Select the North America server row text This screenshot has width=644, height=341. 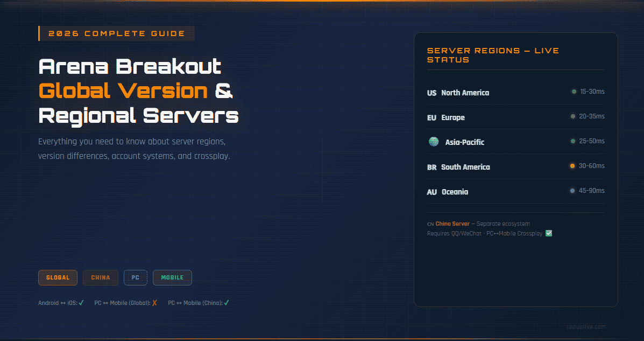click(465, 93)
